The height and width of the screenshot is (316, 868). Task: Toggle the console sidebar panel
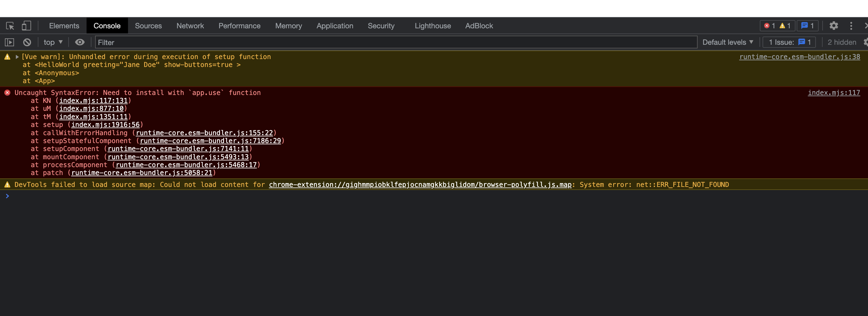(x=9, y=42)
